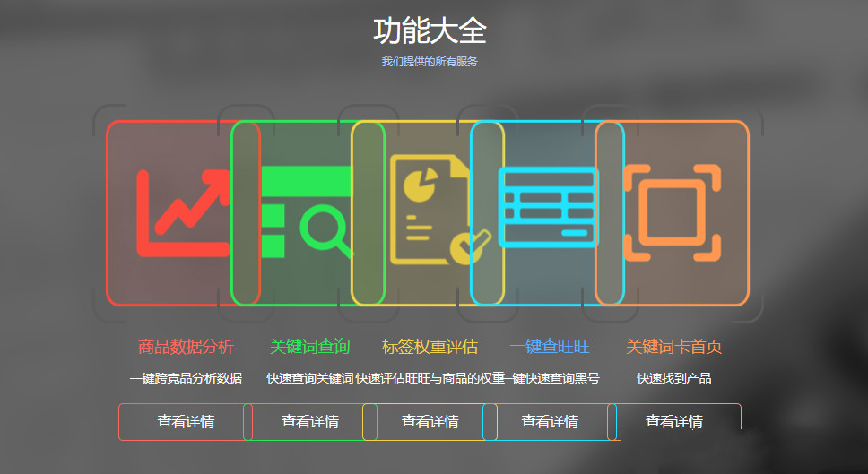868x474 pixels.
Task: Click the red line chart analytics icon
Action: (x=184, y=213)
